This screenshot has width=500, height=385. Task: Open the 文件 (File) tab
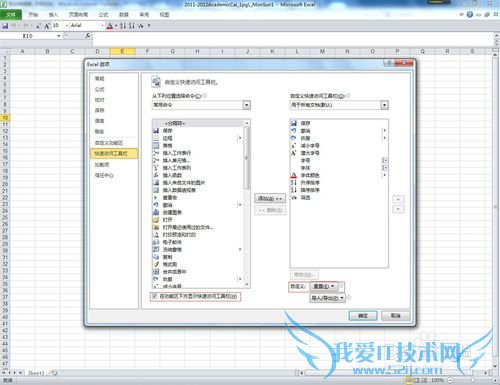point(11,15)
